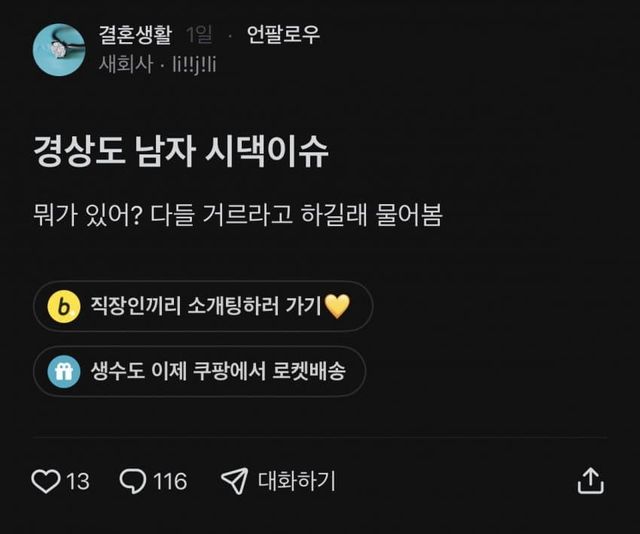View the 116 comments count
This screenshot has height=534, width=640.
[x=170, y=481]
